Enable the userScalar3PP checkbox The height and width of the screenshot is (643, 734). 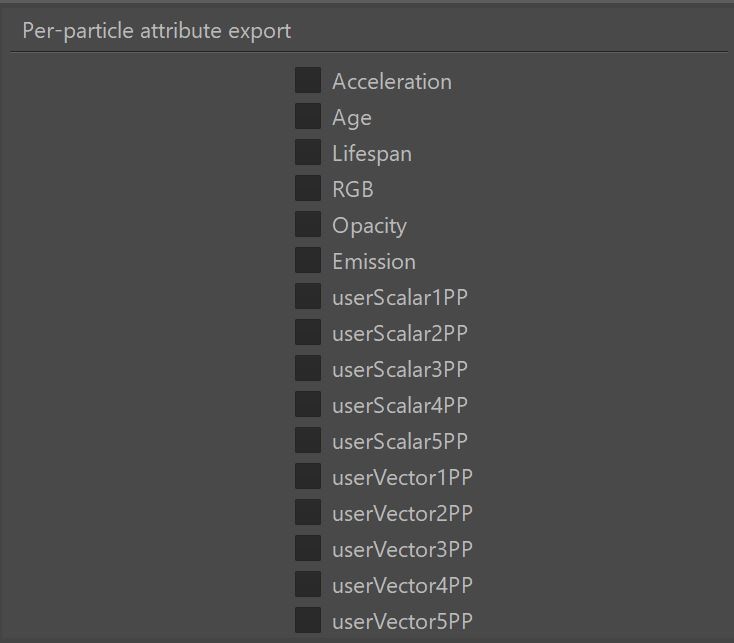[308, 368]
